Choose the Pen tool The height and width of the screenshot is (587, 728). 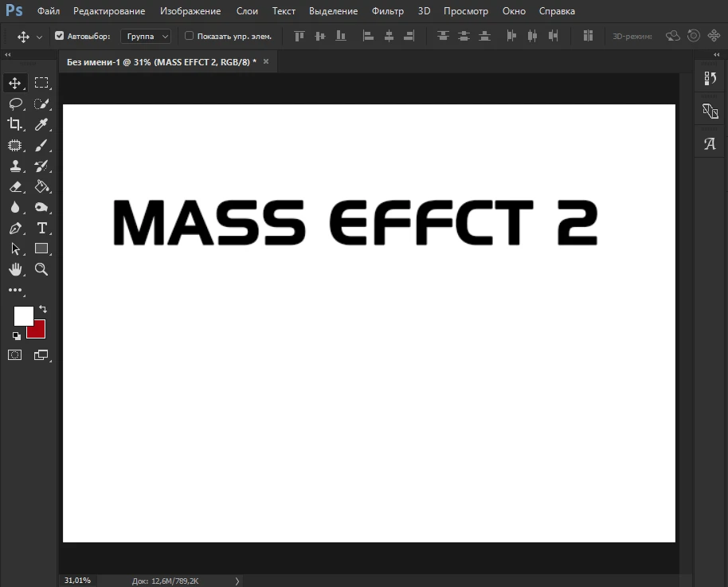(15, 228)
